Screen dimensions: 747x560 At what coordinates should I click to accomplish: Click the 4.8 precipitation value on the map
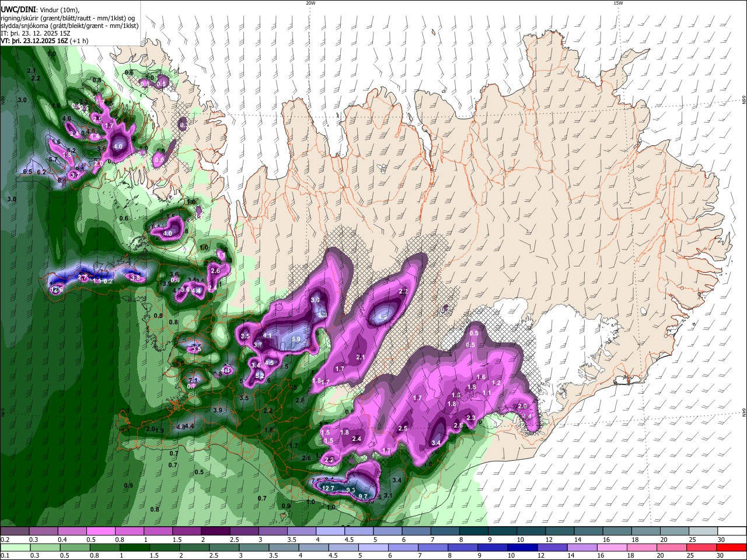point(180,427)
